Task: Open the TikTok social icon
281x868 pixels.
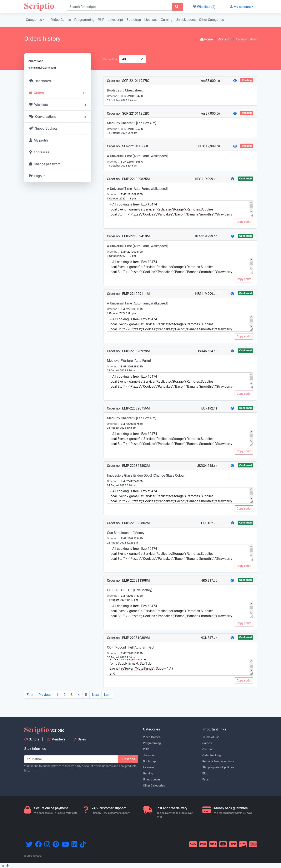Action: click(x=83, y=844)
